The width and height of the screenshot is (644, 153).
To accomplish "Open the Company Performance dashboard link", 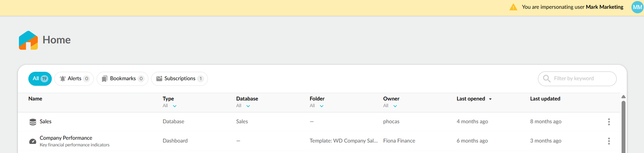I will pyautogui.click(x=66, y=138).
